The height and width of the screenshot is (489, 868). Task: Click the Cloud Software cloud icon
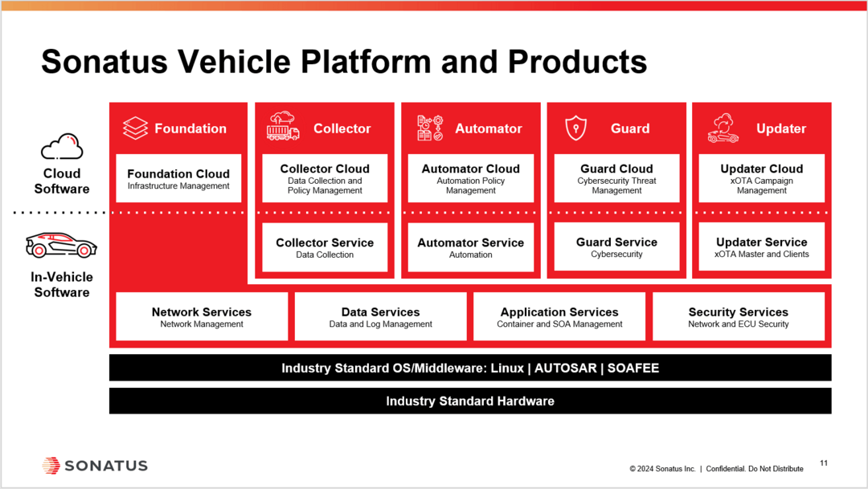[x=62, y=147]
